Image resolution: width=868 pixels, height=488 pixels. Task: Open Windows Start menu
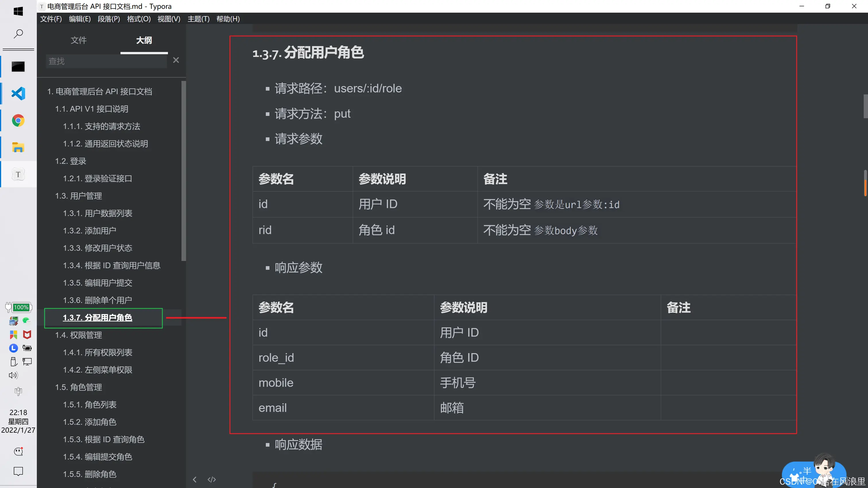pyautogui.click(x=18, y=11)
